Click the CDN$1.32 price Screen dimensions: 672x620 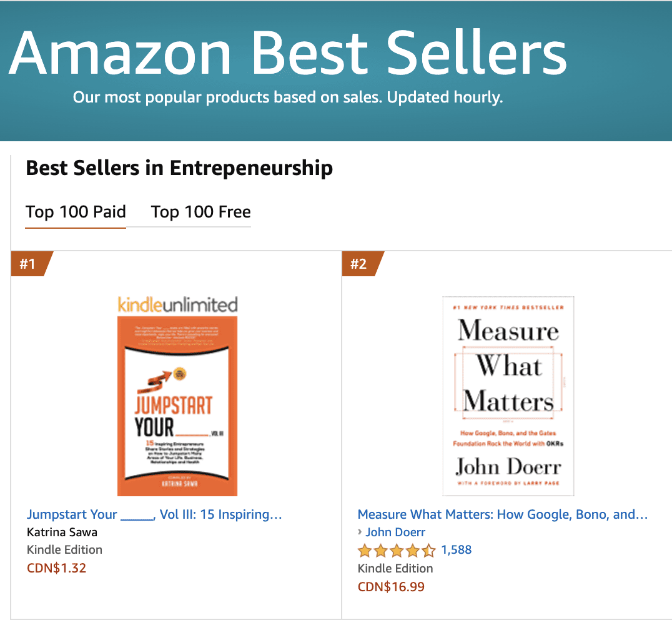(x=56, y=568)
